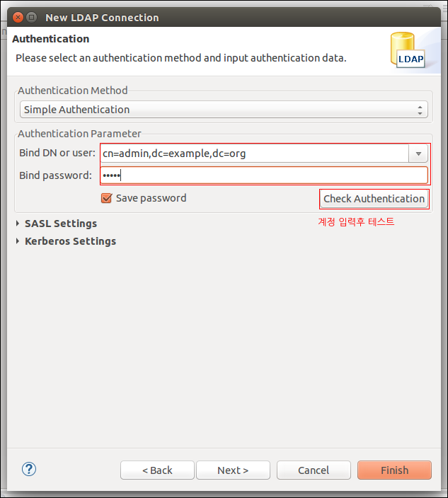Screen dimensions: 448x498
Task: Click Check Authentication button
Action: [374, 199]
